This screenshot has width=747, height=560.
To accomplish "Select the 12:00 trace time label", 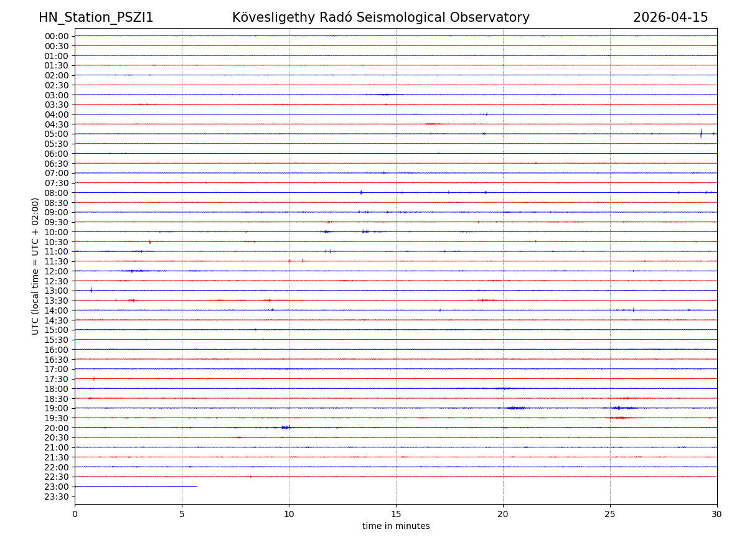I will [x=57, y=271].
